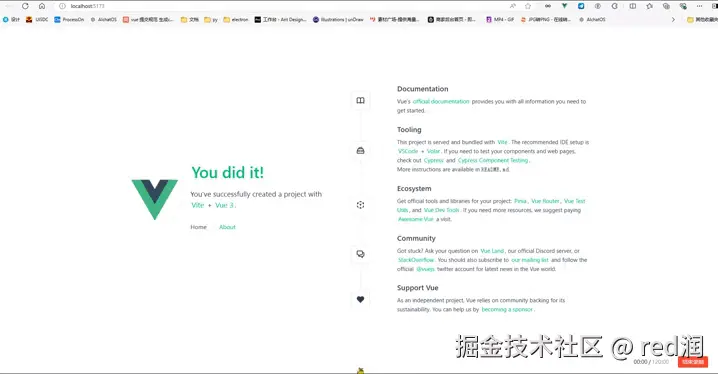Open the favorites list toolbar icon
Screen dimensions: 718x374
[x=649, y=6]
